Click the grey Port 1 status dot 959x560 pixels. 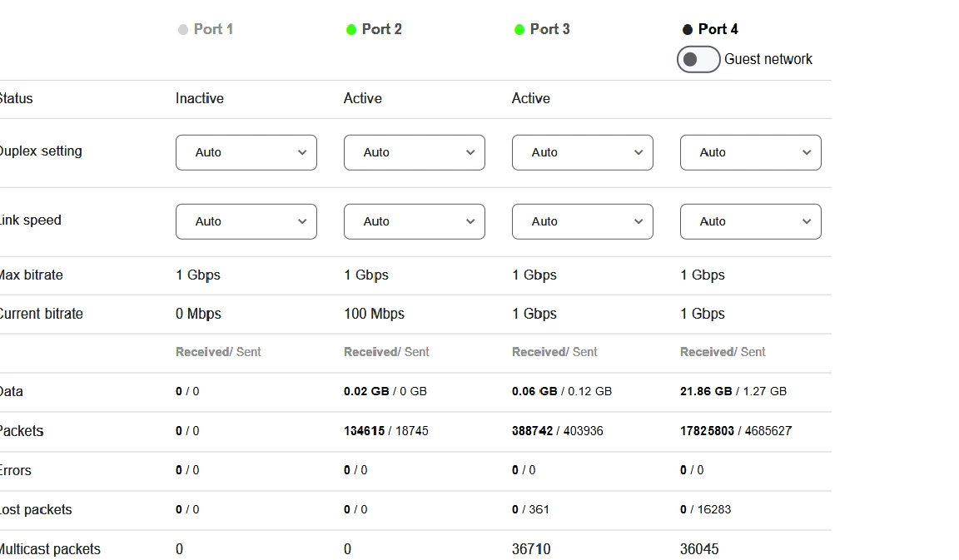183,30
